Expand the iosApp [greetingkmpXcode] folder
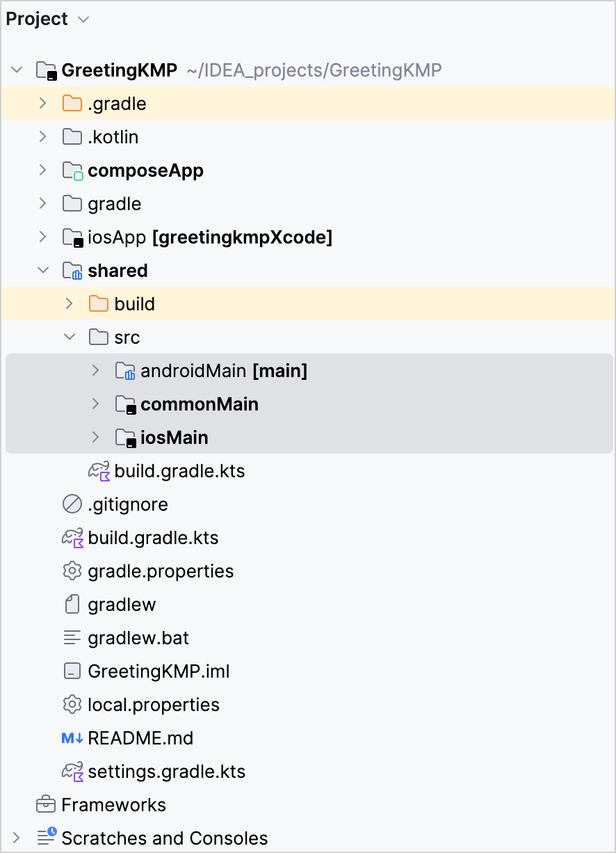The width and height of the screenshot is (616, 853). point(42,237)
